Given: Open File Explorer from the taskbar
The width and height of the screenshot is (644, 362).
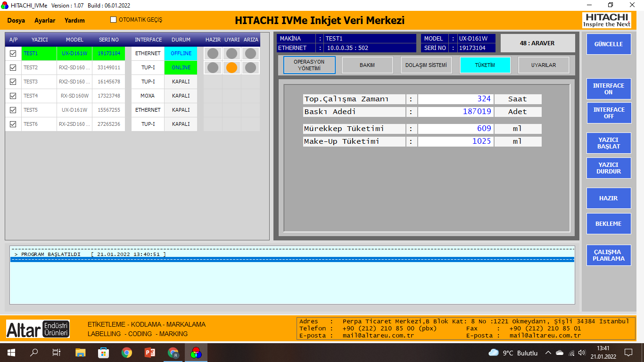Looking at the screenshot, I should coord(81,353).
